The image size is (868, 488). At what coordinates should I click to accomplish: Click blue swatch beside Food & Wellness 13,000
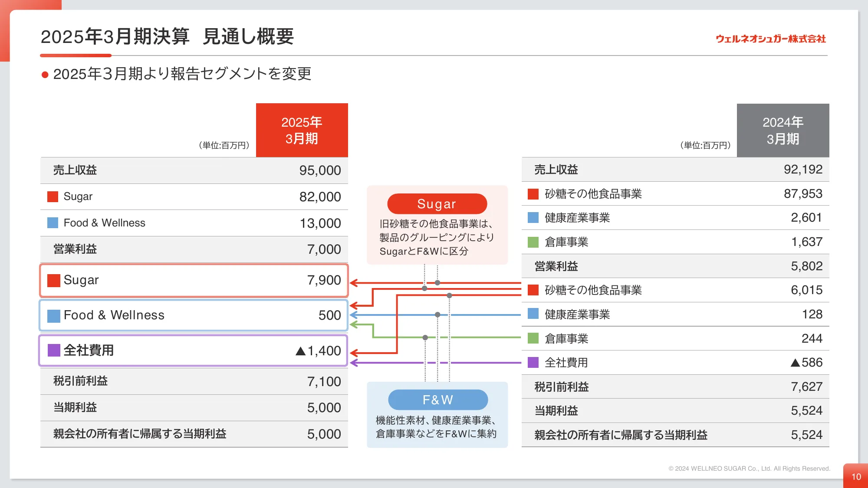(53, 223)
